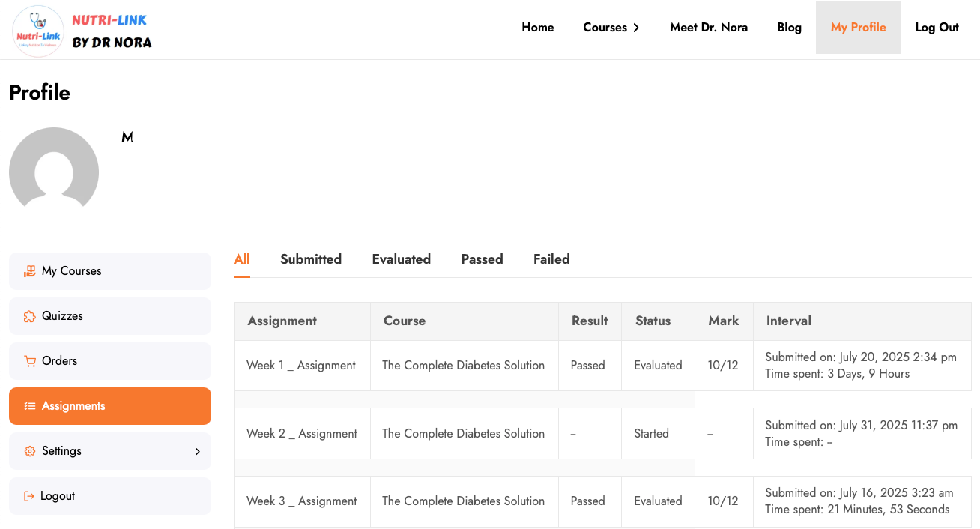Open Home in the navigation bar
Screen dimensions: 980x529
(x=537, y=28)
